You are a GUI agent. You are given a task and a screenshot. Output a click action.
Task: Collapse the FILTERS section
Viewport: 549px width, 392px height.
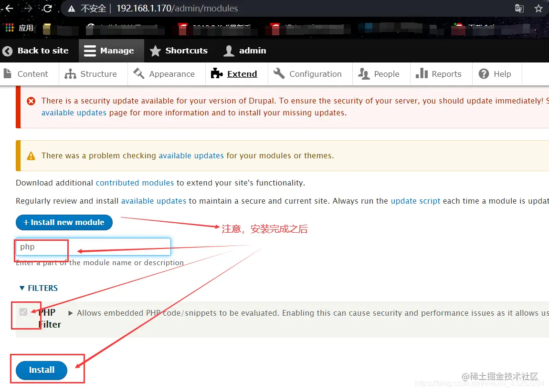pyautogui.click(x=39, y=288)
